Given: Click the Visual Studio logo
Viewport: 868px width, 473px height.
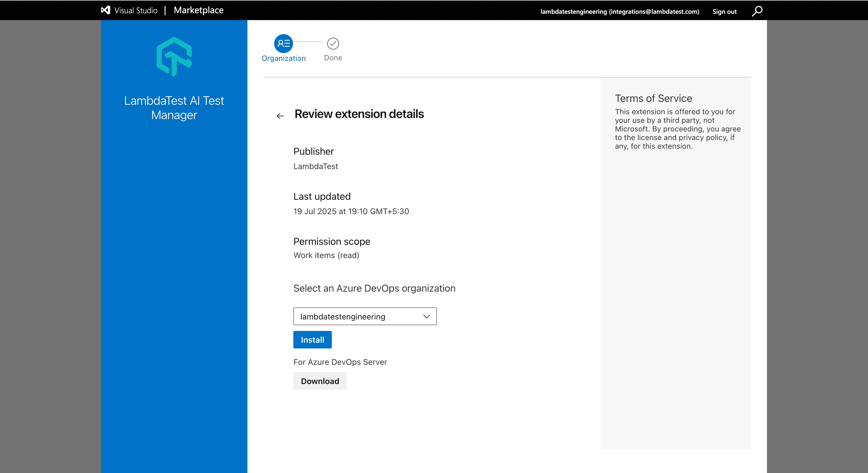Looking at the screenshot, I should click(x=105, y=10).
